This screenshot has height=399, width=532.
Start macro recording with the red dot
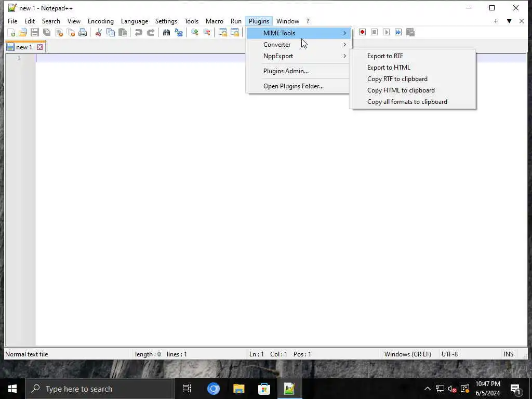tap(362, 32)
